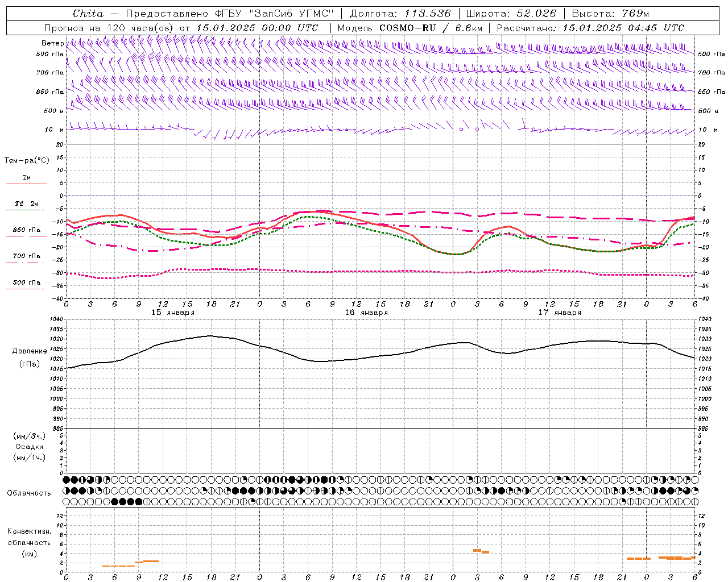The height and width of the screenshot is (582, 728).
Task: Click the "Давление" pressure panel label
Action: pos(30,351)
